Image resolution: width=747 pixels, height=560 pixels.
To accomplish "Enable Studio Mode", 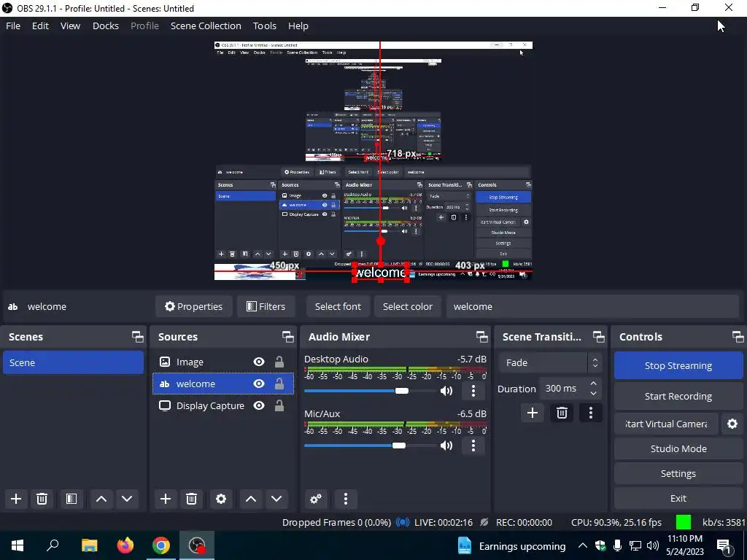I will 678,448.
